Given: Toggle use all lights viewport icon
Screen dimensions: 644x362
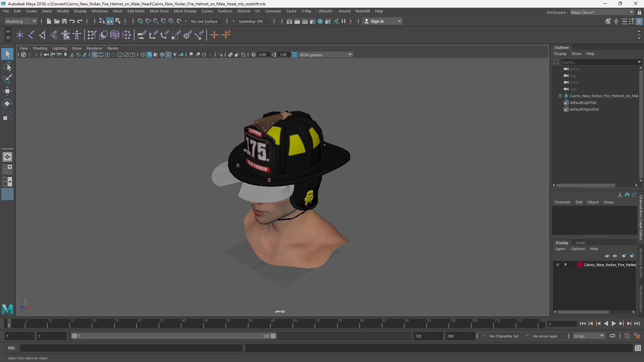Looking at the screenshot, I should (x=175, y=55).
